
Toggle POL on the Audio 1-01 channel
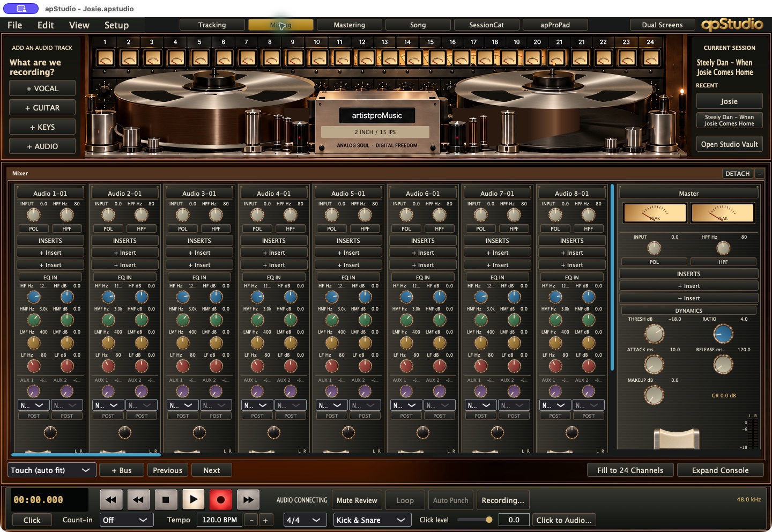tap(33, 228)
